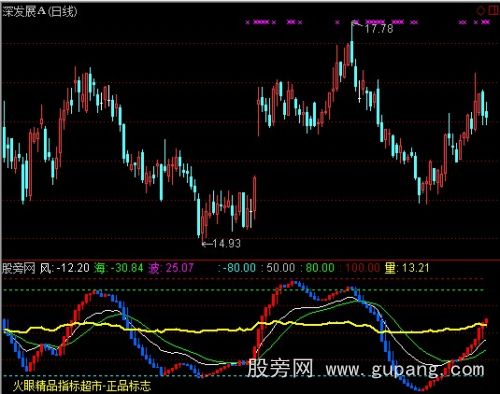Click the 股旁网 indicator name label
Viewport: 500px width, 394px height.
tap(19, 268)
